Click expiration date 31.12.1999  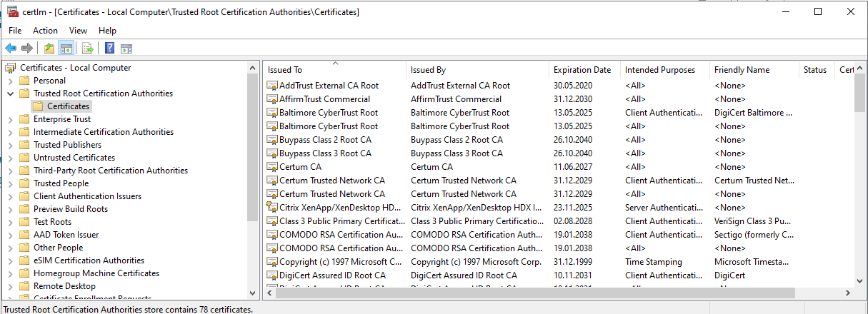(x=573, y=262)
